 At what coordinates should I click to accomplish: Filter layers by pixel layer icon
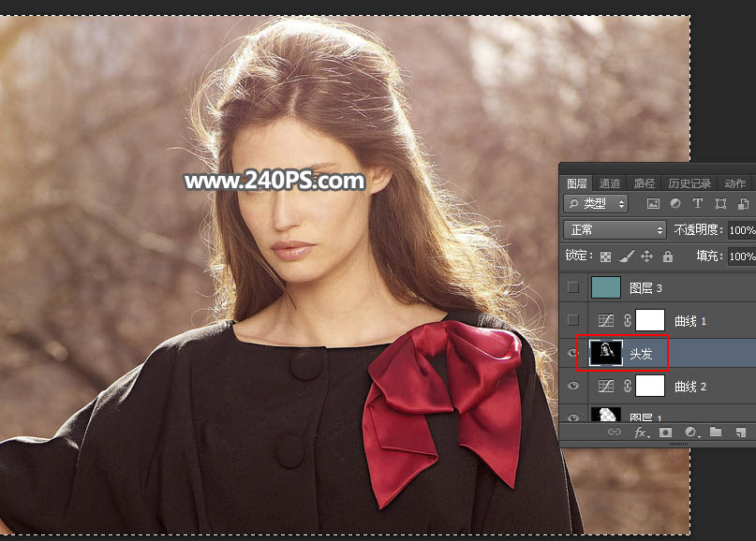tap(653, 203)
